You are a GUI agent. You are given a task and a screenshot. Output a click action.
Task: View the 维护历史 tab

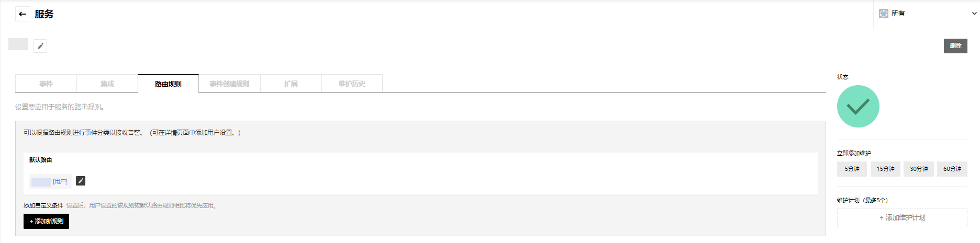(352, 84)
